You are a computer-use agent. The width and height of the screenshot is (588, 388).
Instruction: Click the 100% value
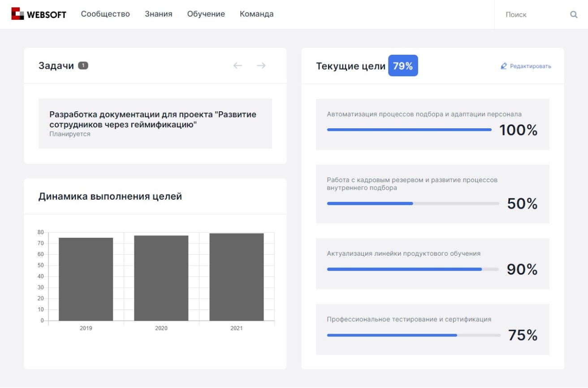[x=518, y=130]
